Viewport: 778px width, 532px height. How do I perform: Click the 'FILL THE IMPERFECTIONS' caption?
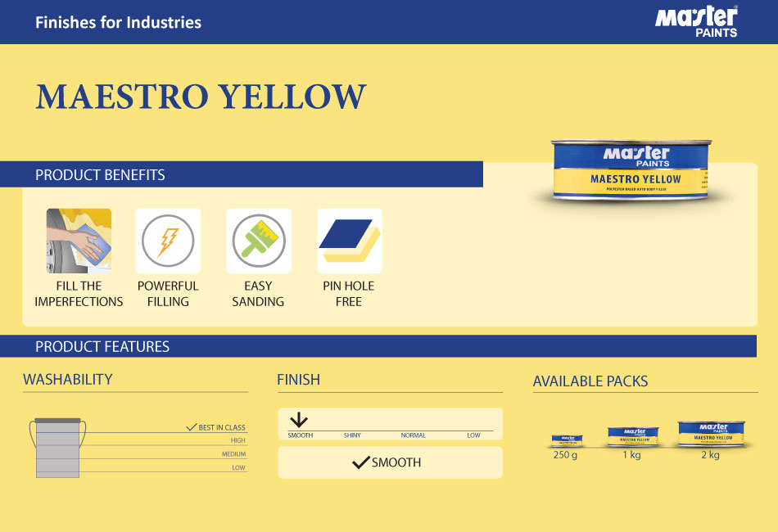click(x=79, y=294)
